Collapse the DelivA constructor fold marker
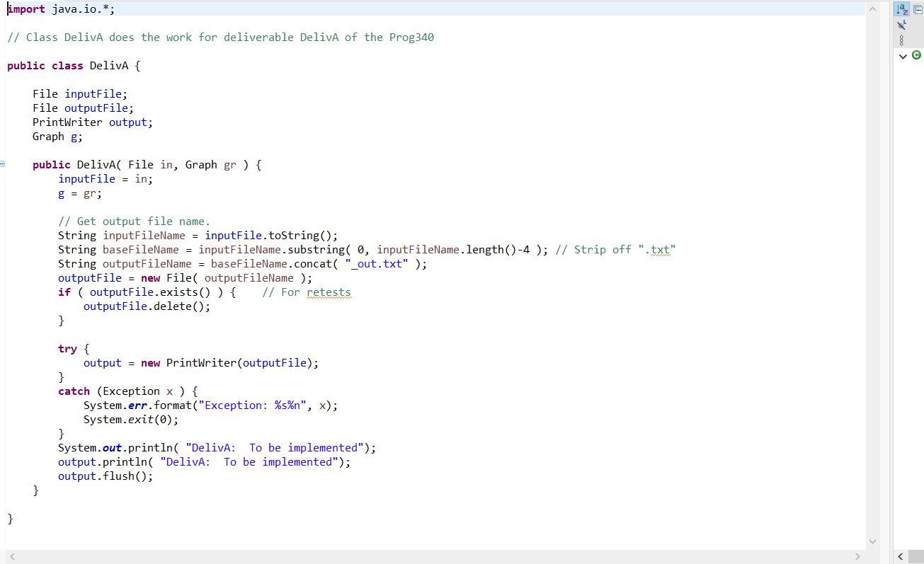 pyautogui.click(x=3, y=163)
